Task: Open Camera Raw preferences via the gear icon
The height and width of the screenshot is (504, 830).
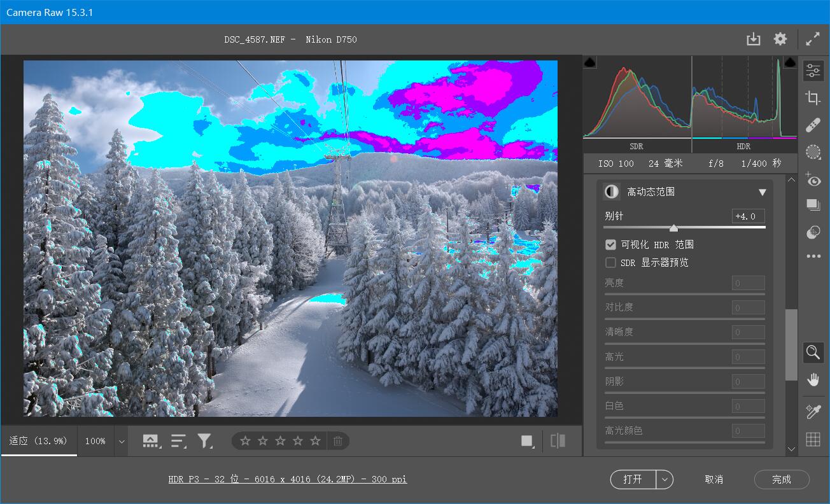Action: click(x=780, y=39)
